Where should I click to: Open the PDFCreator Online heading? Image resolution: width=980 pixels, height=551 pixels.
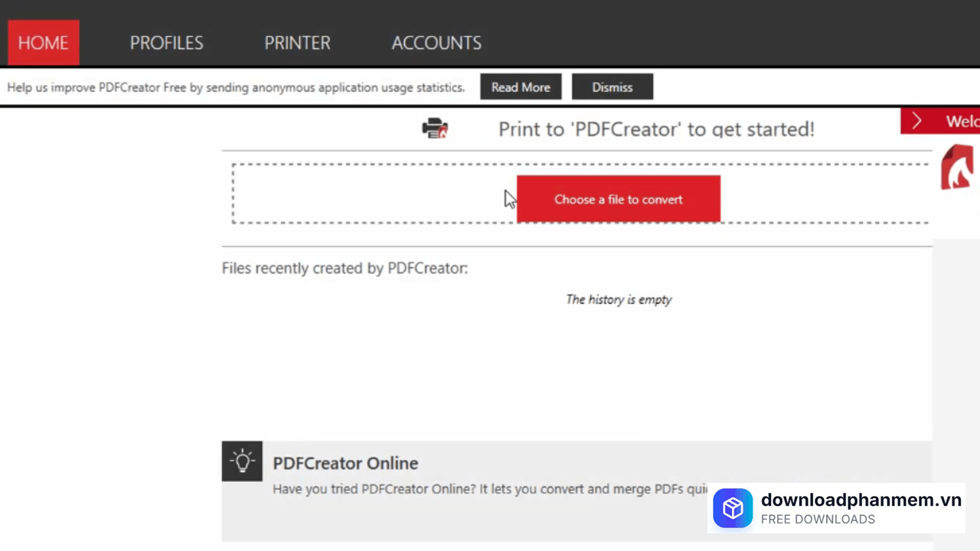(345, 463)
